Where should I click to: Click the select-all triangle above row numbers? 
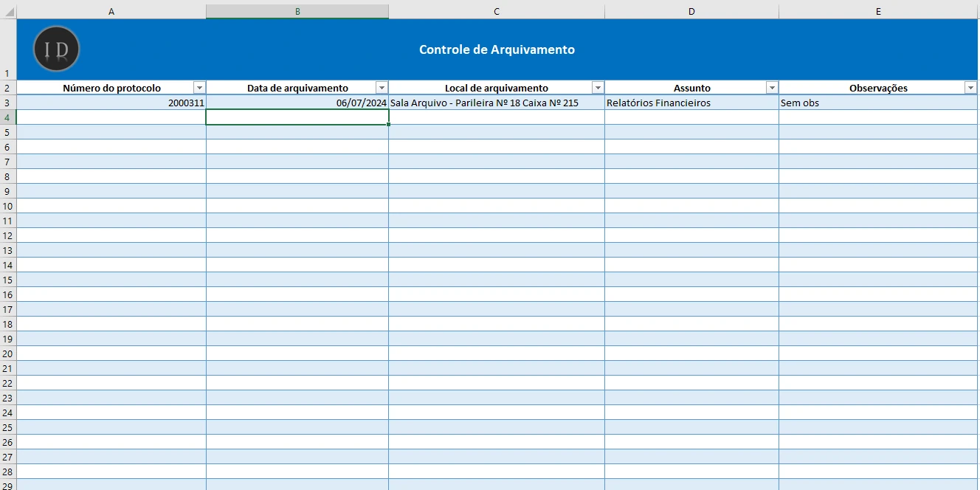pyautogui.click(x=7, y=10)
